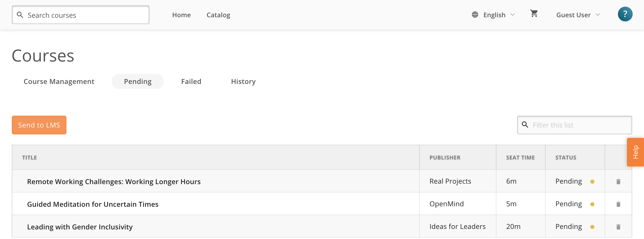Screen dimensions: 644x239
Task: Click the globe language icon
Action: [475, 15]
